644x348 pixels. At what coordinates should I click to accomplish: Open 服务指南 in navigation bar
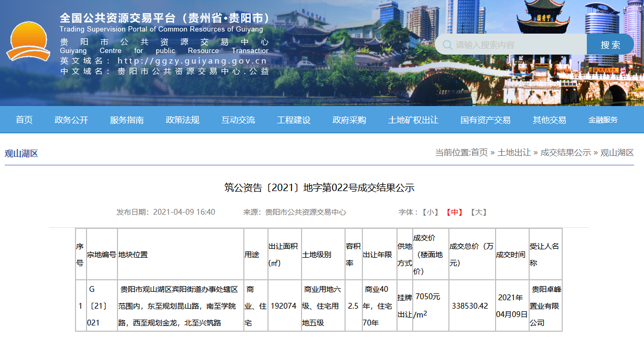[127, 120]
